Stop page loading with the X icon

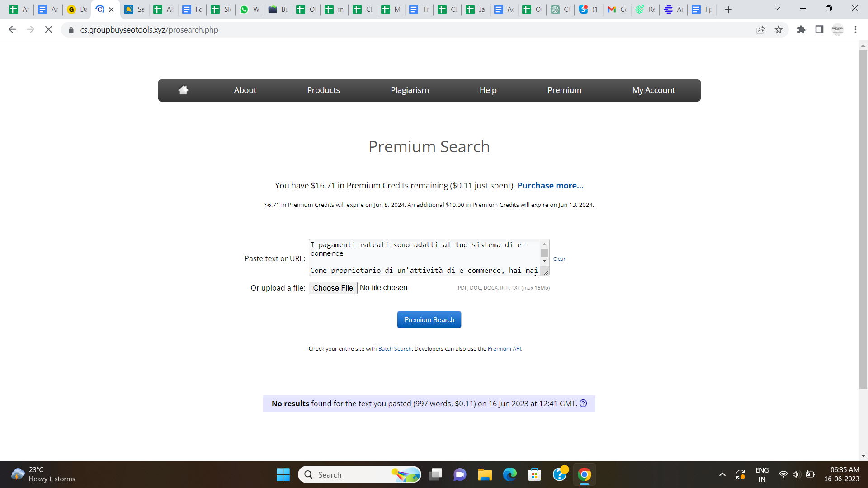coord(49,30)
